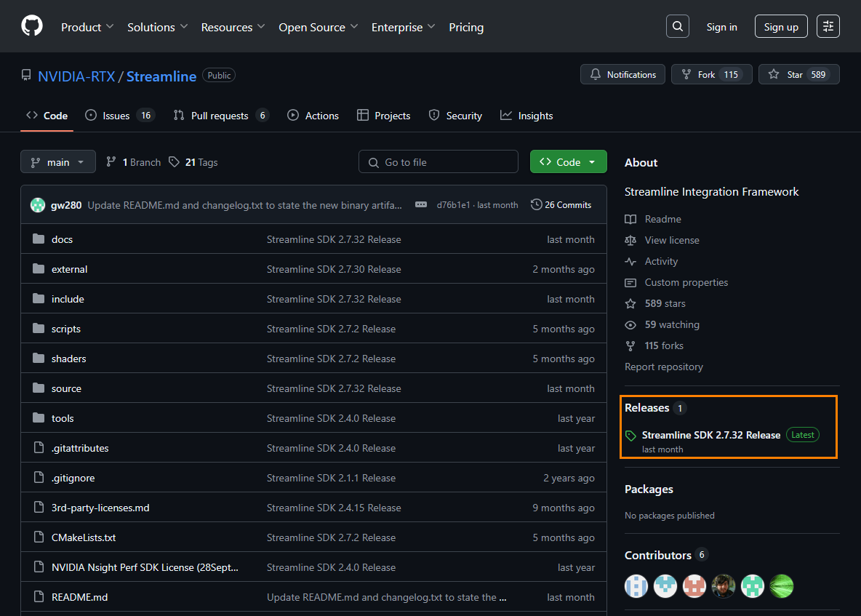Click the watching eye icon
Screen dimensions: 861x616
click(x=630, y=324)
